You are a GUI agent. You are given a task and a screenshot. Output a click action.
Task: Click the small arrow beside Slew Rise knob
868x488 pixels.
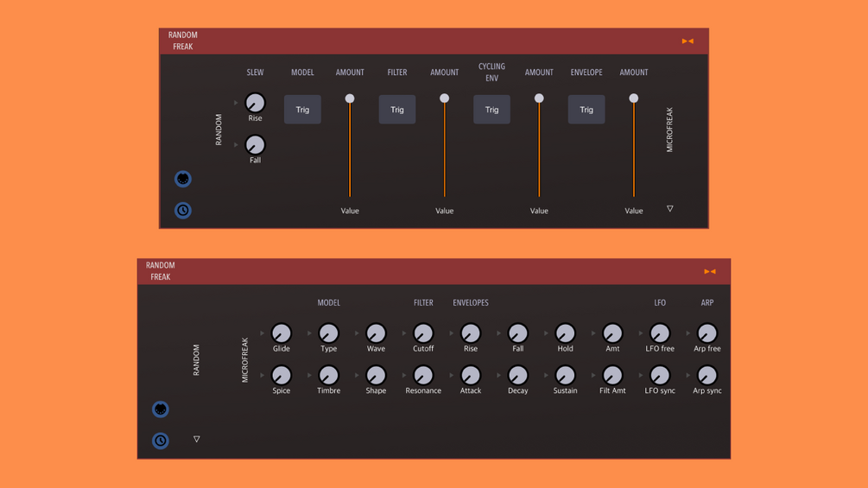pos(236,103)
